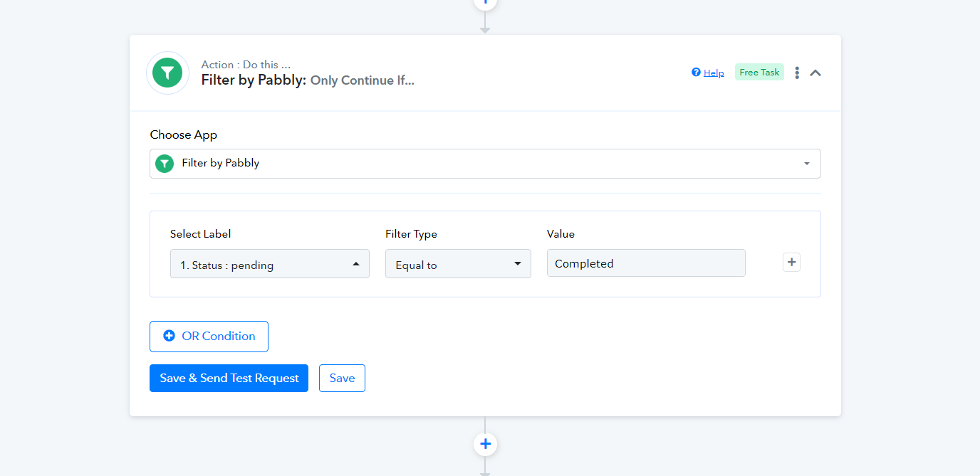Click the Choose App label
The height and width of the screenshot is (476, 980).
tap(184, 134)
